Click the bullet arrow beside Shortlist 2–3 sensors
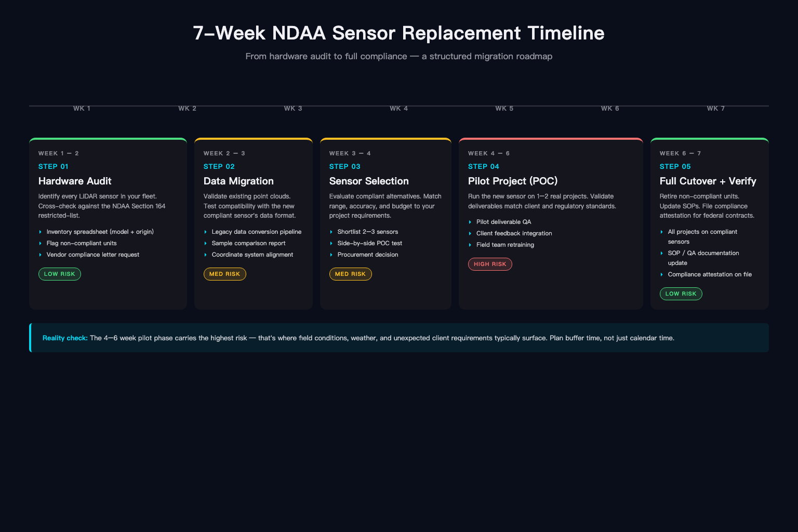The image size is (798, 532). tap(331, 232)
